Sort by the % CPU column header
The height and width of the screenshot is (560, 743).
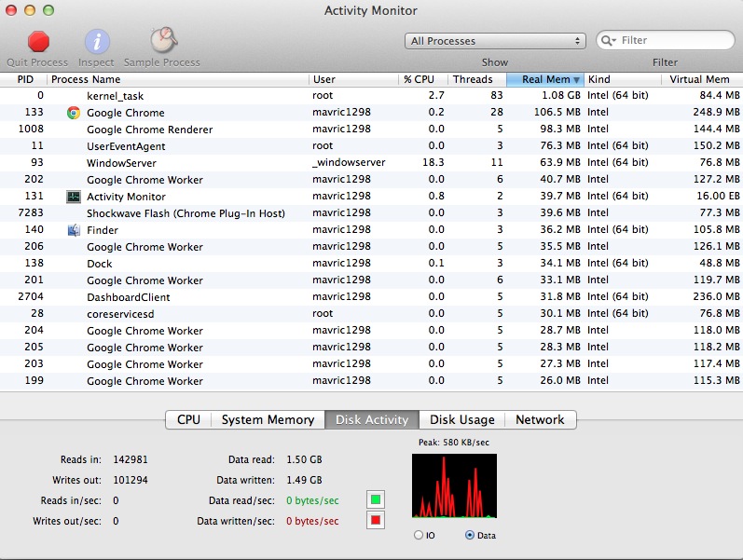(x=422, y=79)
